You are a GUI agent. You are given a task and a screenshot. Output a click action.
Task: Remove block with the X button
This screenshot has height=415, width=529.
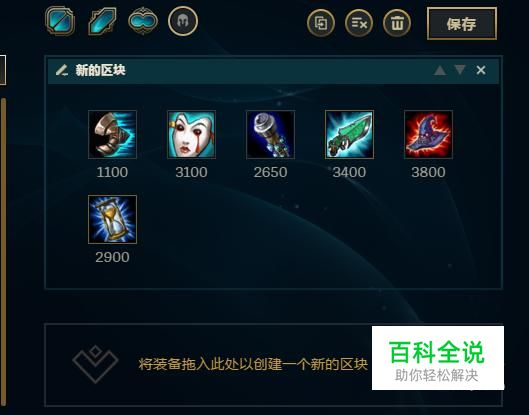click(481, 70)
